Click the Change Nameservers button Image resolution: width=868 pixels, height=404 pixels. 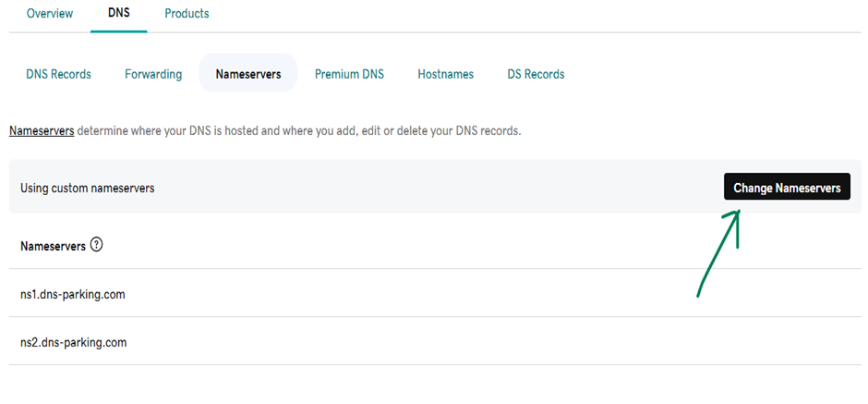tap(787, 187)
